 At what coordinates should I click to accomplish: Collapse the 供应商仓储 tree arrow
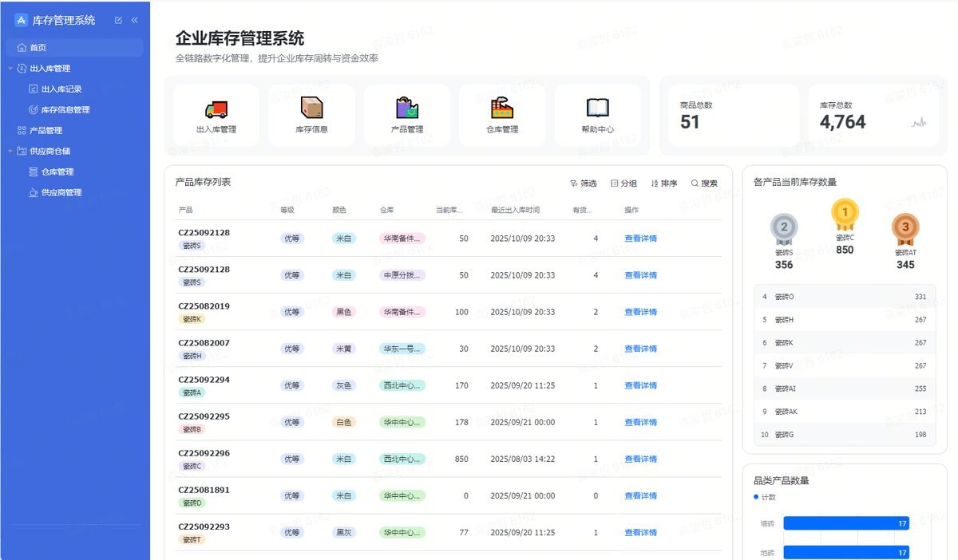pyautogui.click(x=10, y=152)
